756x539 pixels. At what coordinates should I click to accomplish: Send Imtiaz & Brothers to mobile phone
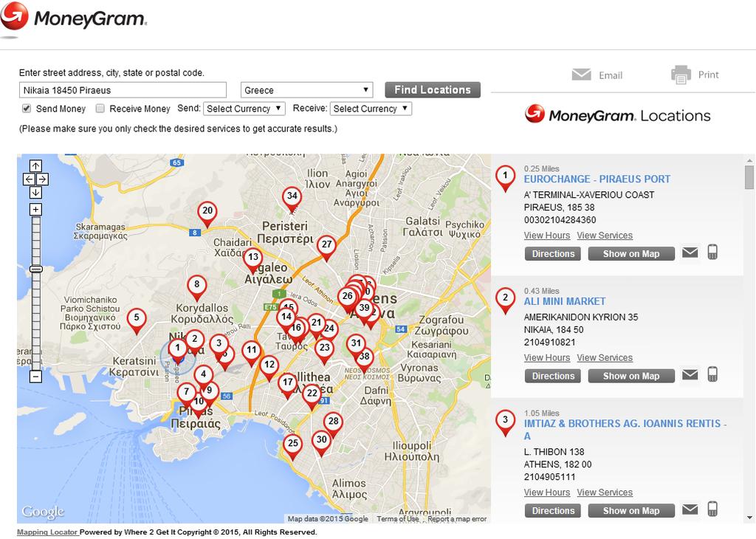(712, 509)
